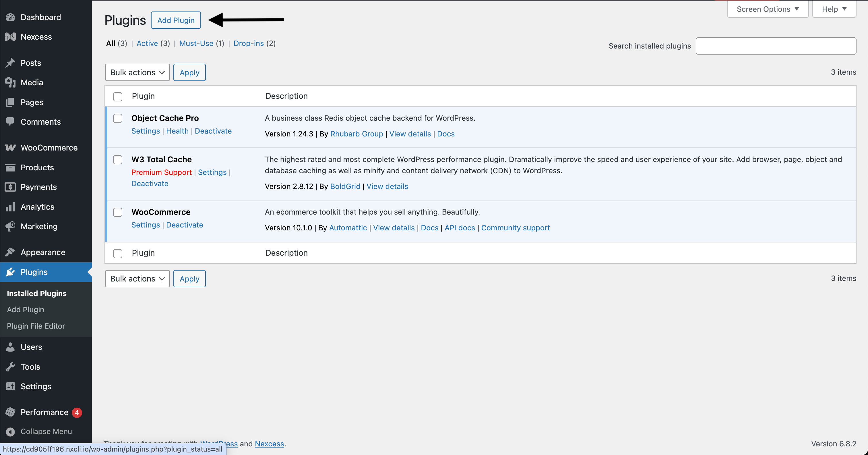This screenshot has height=455, width=868.
Task: Deactivate Object Cache Pro plugin
Action: tap(213, 131)
